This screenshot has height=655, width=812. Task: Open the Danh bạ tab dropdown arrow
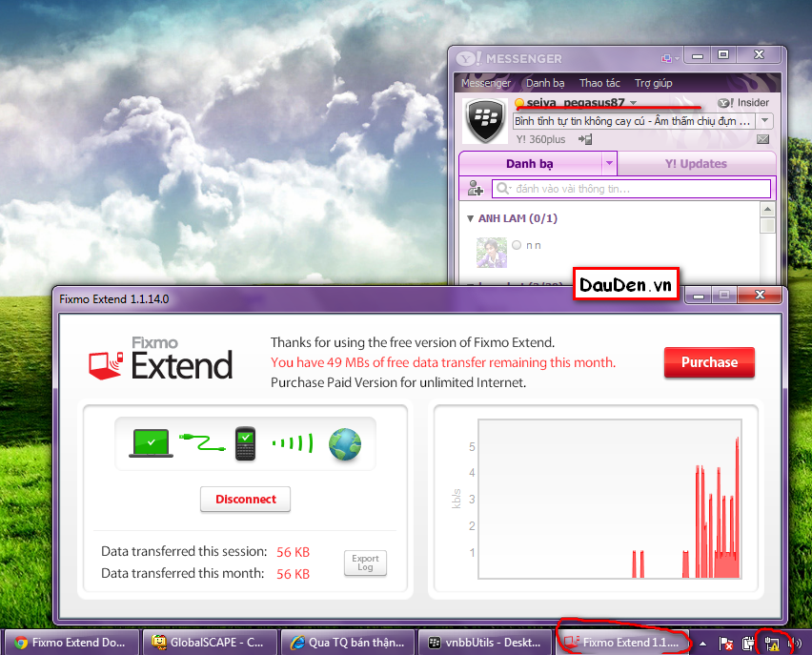point(610,163)
